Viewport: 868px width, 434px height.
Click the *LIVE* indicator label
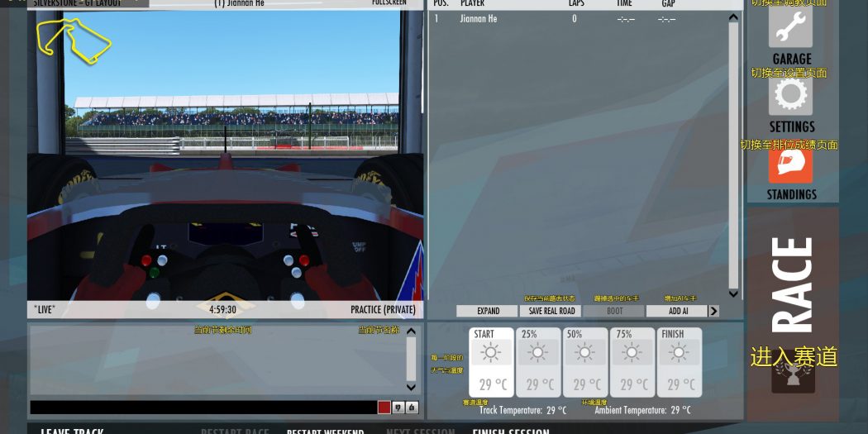click(x=45, y=309)
